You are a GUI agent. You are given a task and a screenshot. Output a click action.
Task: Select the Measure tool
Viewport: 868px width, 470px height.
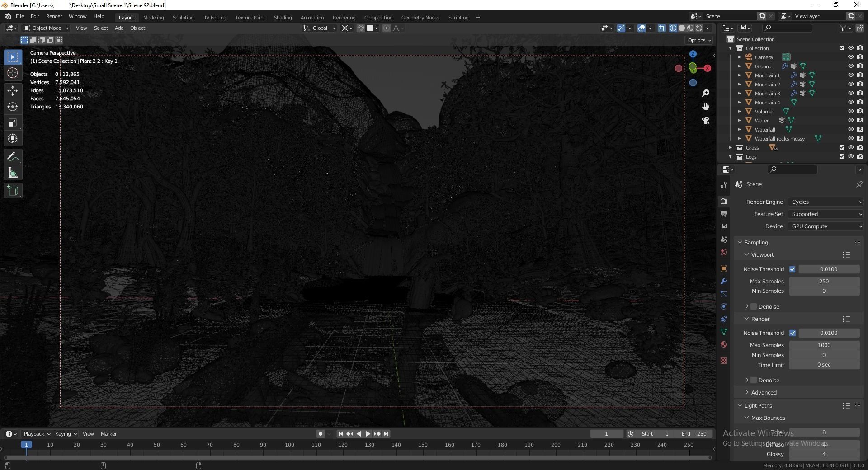click(x=13, y=173)
